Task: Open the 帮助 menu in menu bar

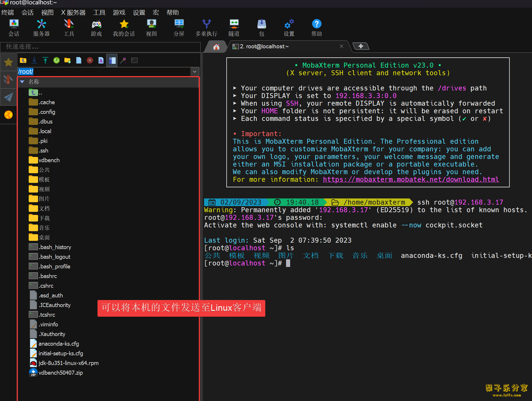Action: [173, 13]
